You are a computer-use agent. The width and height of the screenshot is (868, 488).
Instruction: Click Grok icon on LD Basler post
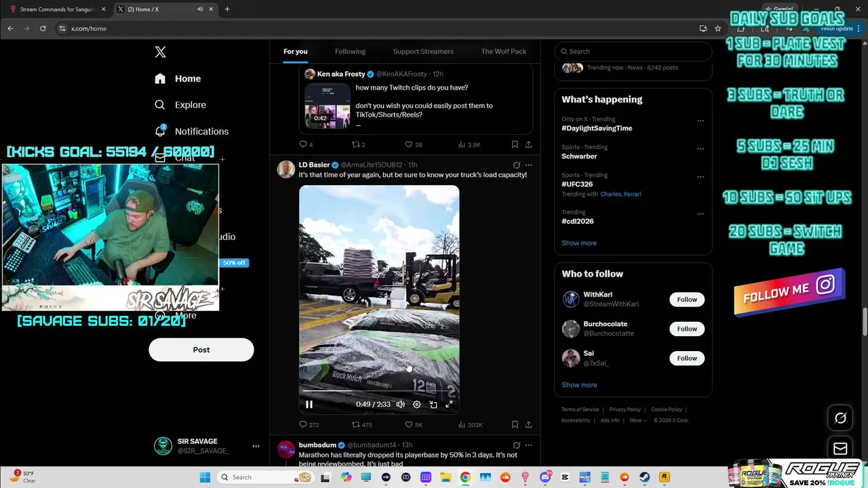(x=516, y=165)
